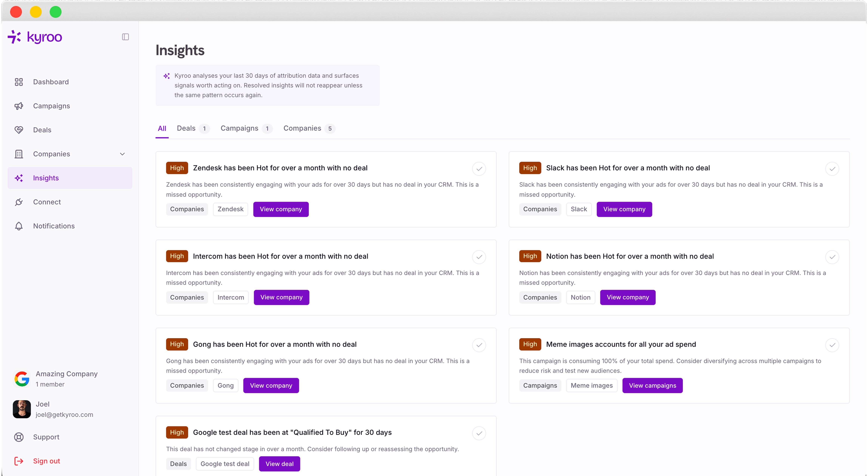Click the Meme images tag chip
Image resolution: width=868 pixels, height=476 pixels.
(x=592, y=385)
